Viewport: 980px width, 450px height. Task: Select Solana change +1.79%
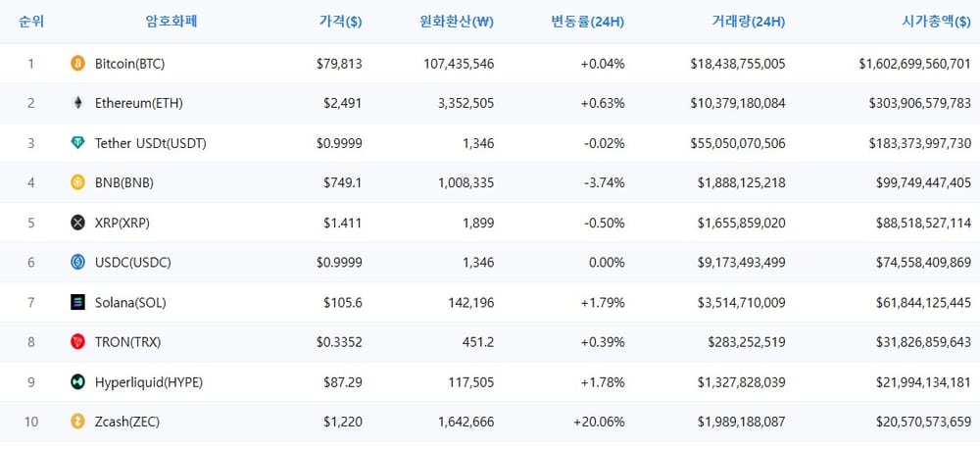(x=603, y=303)
